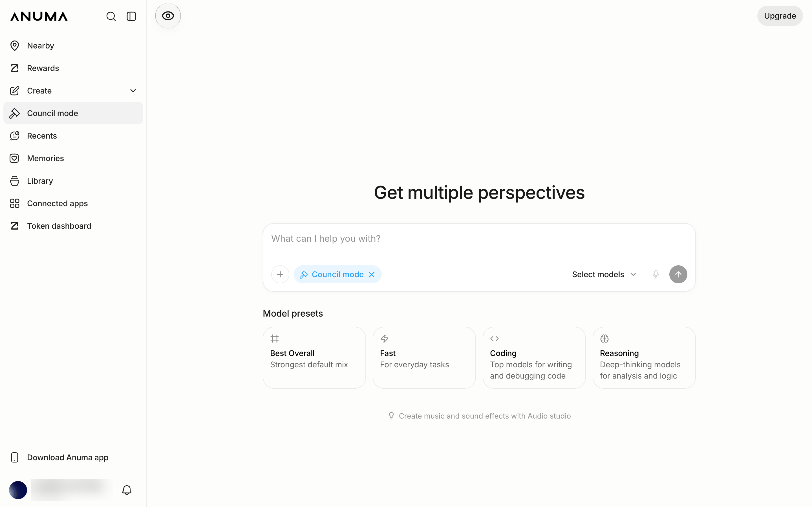Collapse the sidebar with the panel icon
812x507 pixels.
(x=131, y=16)
